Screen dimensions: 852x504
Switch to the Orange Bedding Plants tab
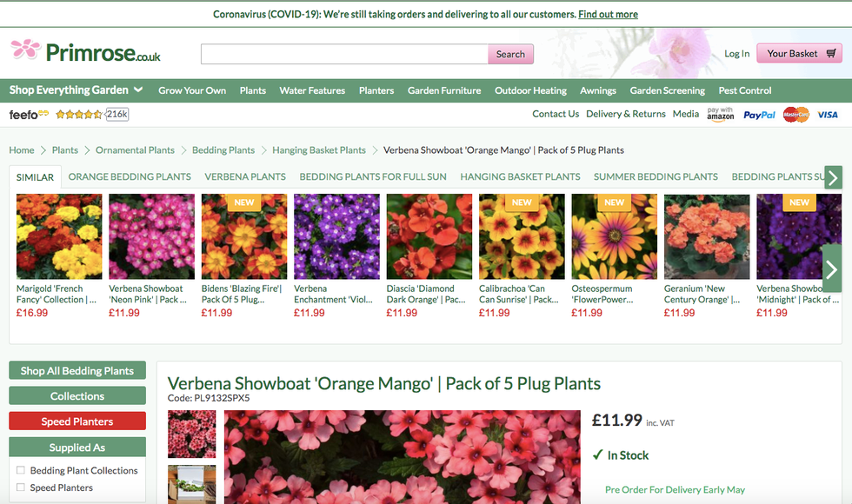[x=130, y=177]
